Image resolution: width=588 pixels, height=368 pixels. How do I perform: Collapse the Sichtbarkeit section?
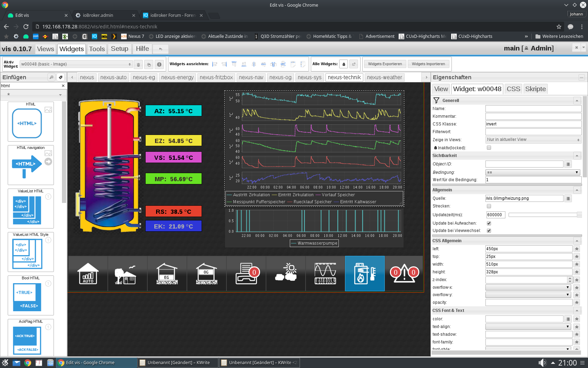tap(577, 156)
